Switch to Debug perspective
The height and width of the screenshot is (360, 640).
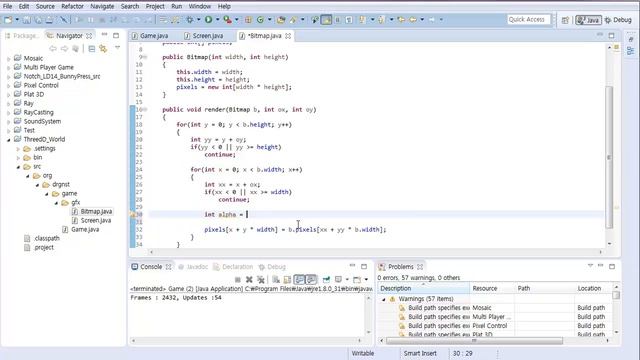[x=618, y=20]
